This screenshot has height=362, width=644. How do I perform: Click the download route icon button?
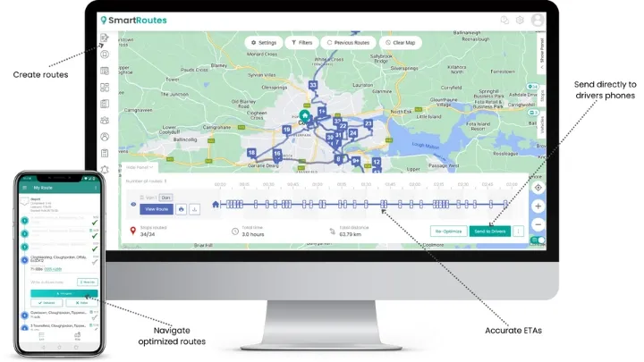194,209
